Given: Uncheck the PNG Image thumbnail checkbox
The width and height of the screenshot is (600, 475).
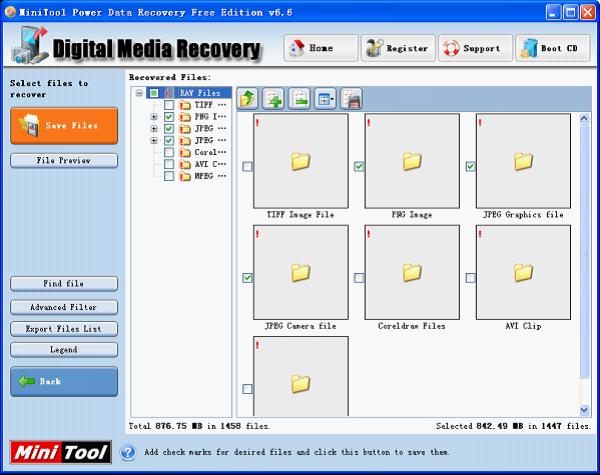Looking at the screenshot, I should click(359, 166).
